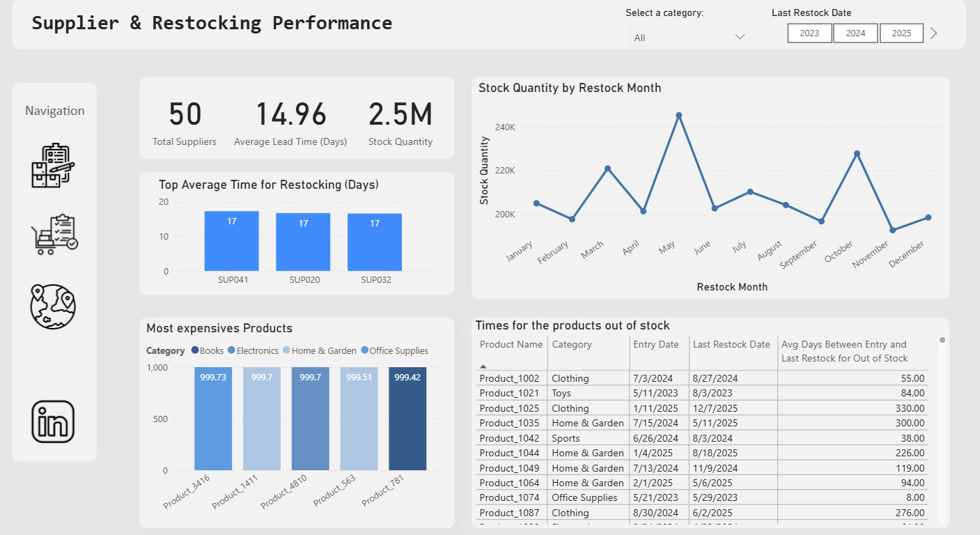Image resolution: width=980 pixels, height=535 pixels.
Task: Select the SUP032 bar in restocking chart
Action: pyautogui.click(x=375, y=242)
